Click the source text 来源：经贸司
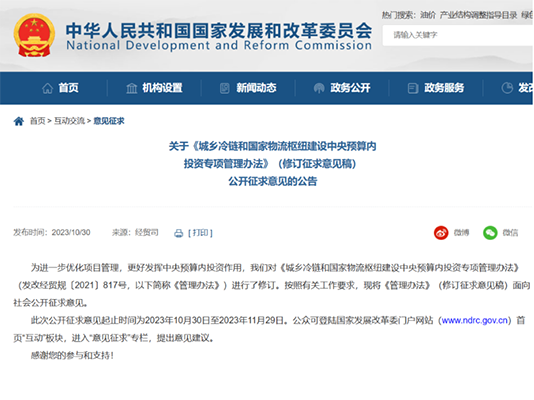Screen dimensions: 534x400 (135, 233)
